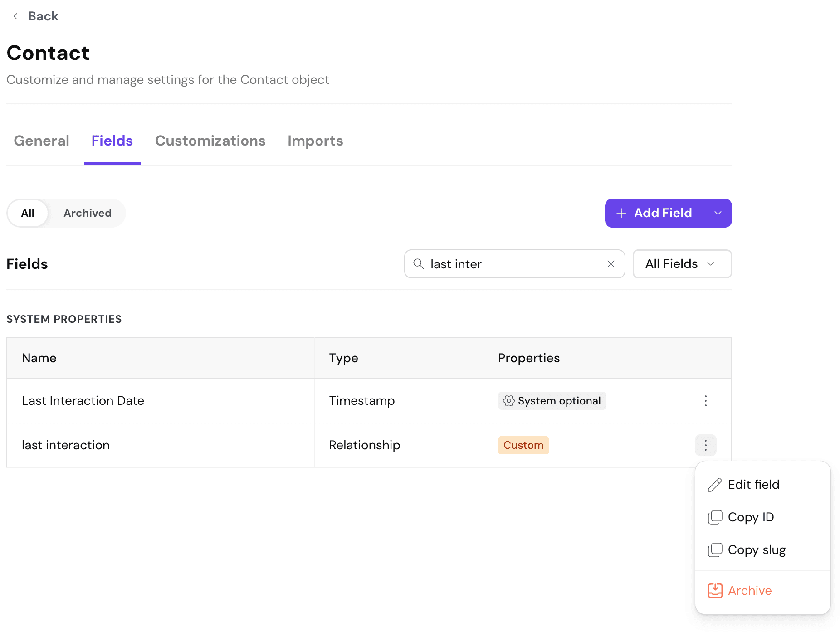Click the SYSTEM PROPERTIES section label

coord(64,319)
